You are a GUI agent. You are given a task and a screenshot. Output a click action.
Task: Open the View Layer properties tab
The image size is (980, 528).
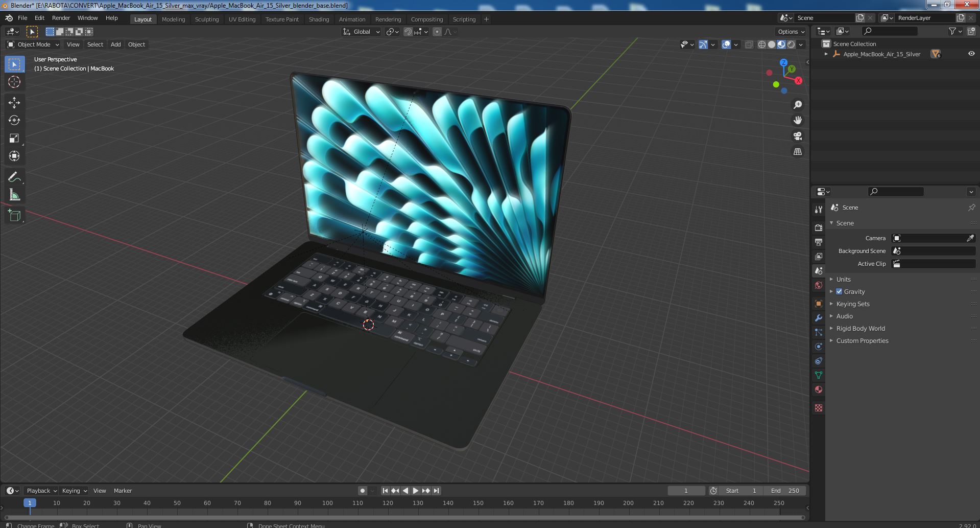[819, 256]
